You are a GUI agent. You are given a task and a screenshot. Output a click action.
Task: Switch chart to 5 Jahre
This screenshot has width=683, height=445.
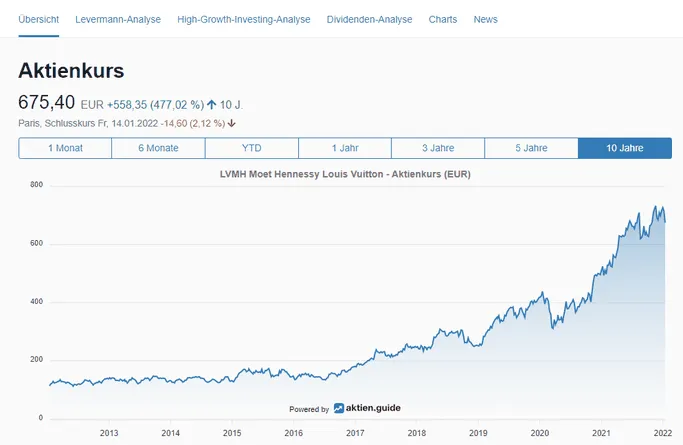pyautogui.click(x=531, y=148)
